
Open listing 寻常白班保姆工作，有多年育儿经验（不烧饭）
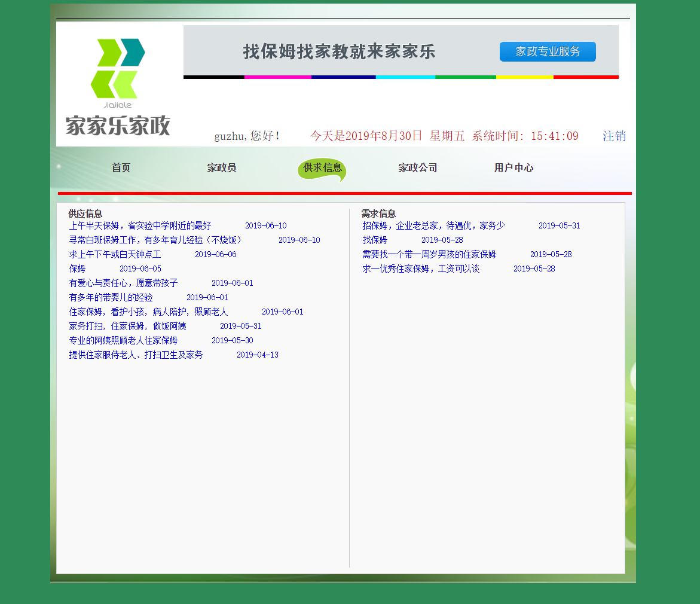(x=155, y=240)
